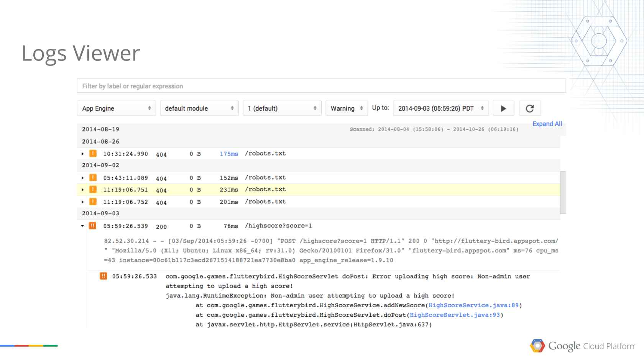Change the Warning log level dropdown
The height and width of the screenshot is (362, 644).
[346, 108]
